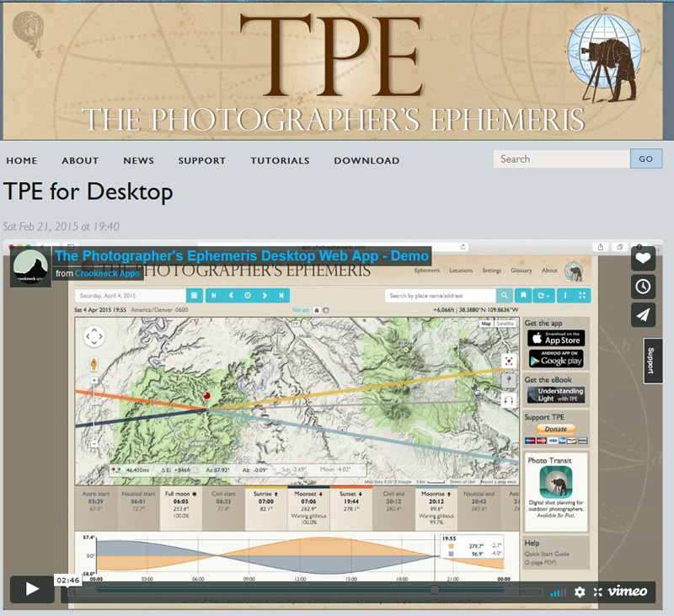The height and width of the screenshot is (616, 674).
Task: Open Vimeo logo link
Action: [627, 592]
